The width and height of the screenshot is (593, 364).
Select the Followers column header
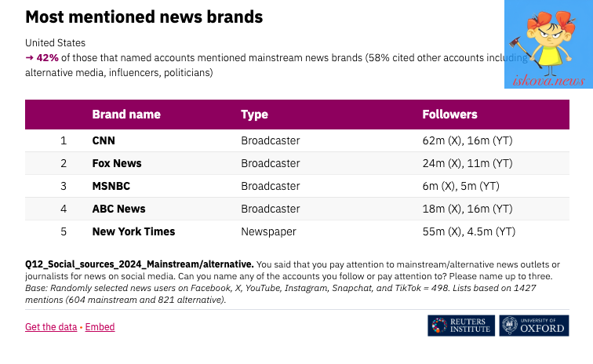[449, 115]
